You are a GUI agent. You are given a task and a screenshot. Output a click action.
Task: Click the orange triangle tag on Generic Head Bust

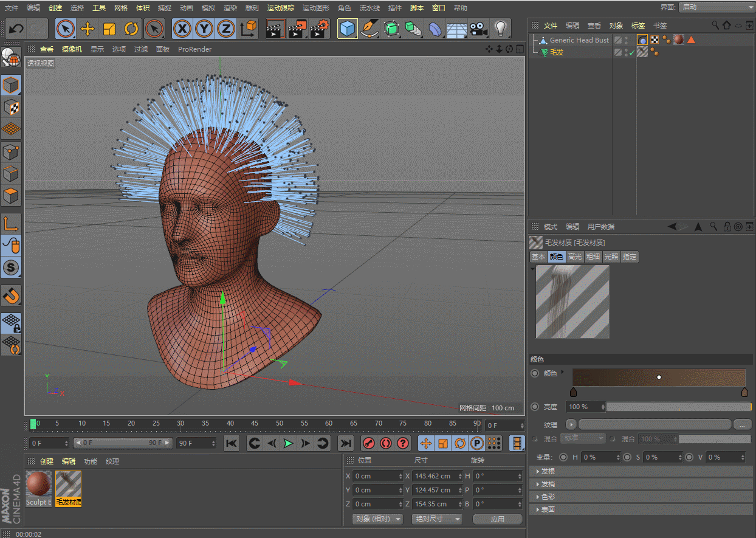click(x=691, y=40)
